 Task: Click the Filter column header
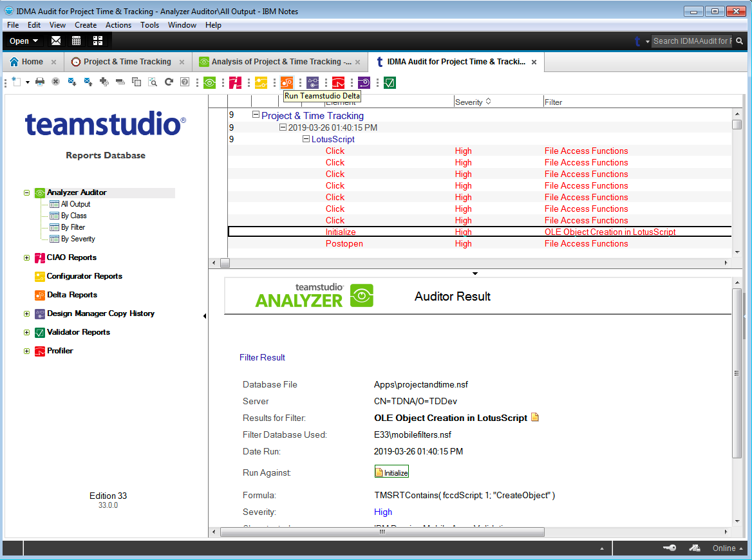tap(553, 102)
